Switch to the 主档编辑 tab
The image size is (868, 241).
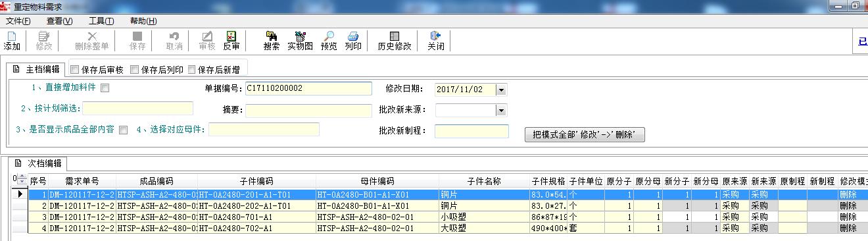pos(36,69)
